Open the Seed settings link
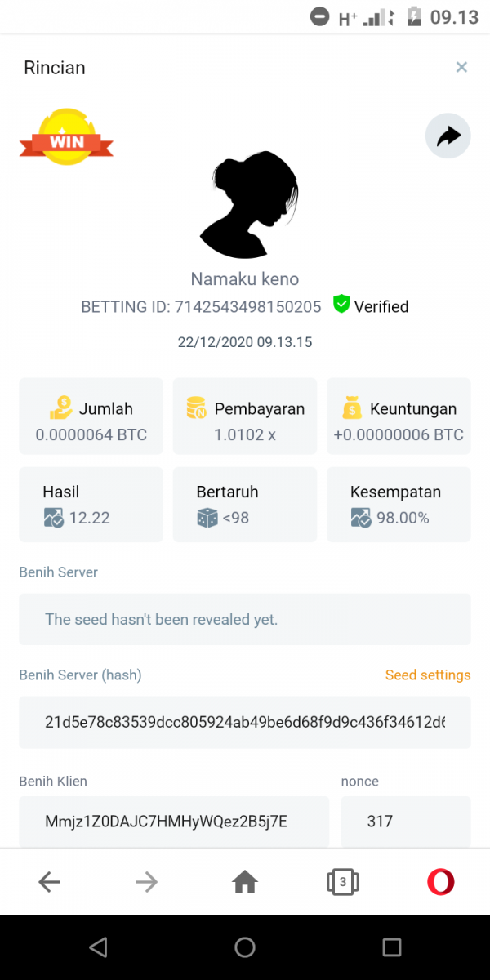This screenshot has width=490, height=980. click(428, 675)
